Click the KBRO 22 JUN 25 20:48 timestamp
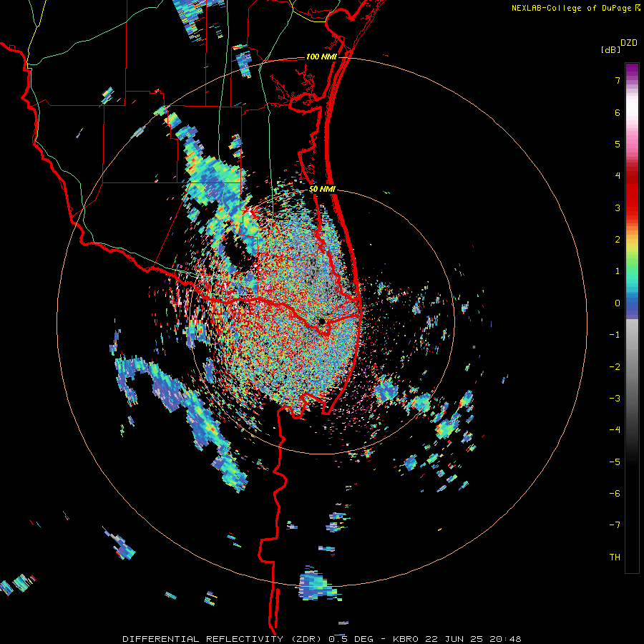644x644 pixels. pos(457,639)
